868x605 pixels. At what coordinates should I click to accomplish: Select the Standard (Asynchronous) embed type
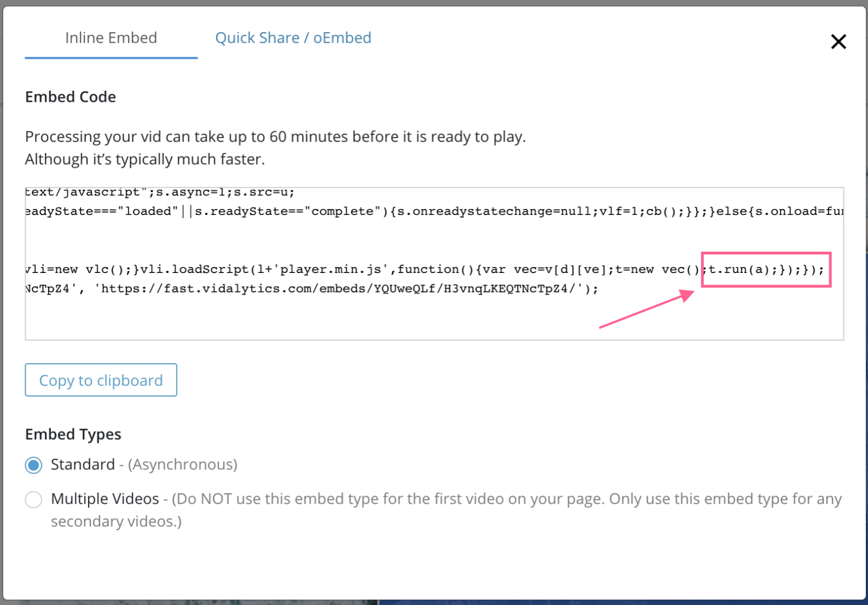tap(33, 465)
